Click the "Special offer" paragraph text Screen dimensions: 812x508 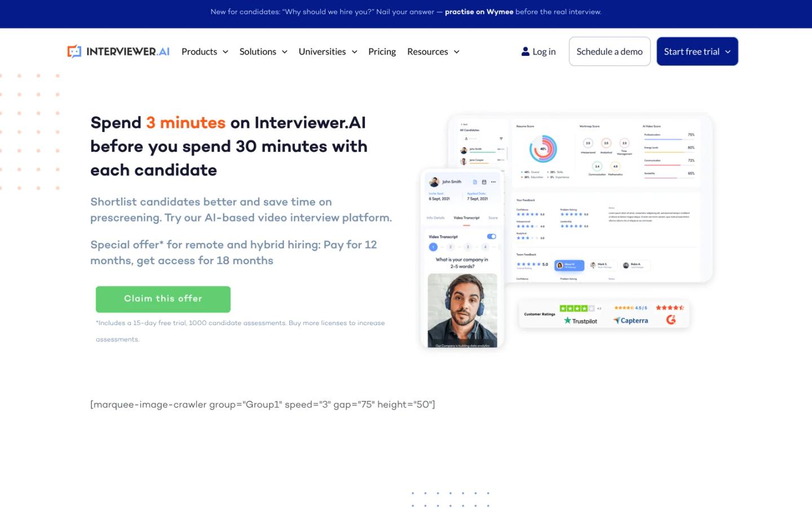pos(233,253)
